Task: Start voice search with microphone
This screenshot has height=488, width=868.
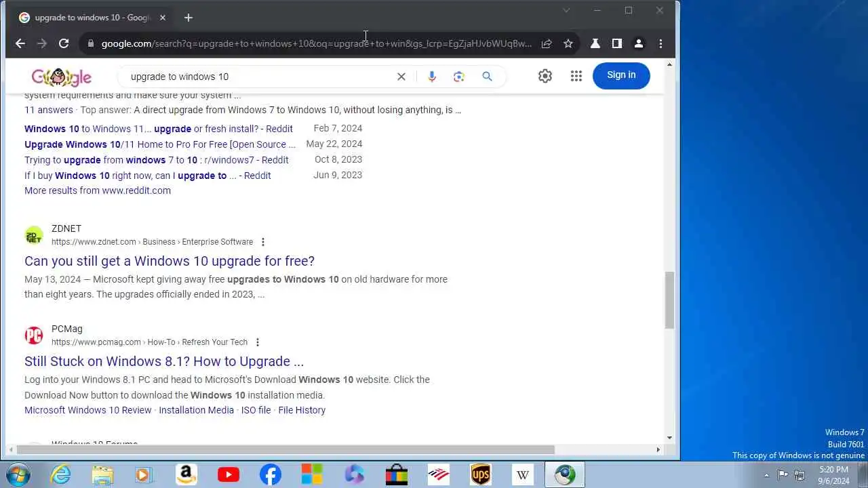Action: [x=432, y=77]
